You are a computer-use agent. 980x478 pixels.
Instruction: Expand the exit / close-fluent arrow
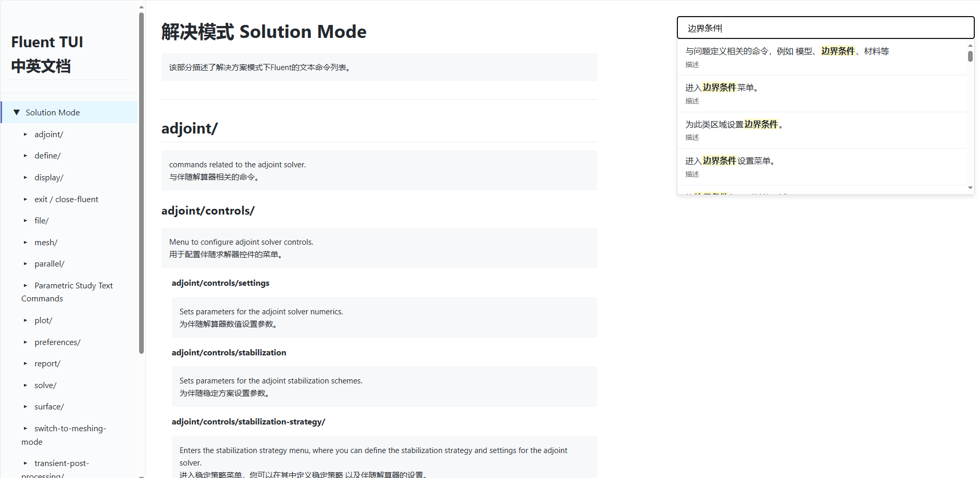(x=25, y=199)
